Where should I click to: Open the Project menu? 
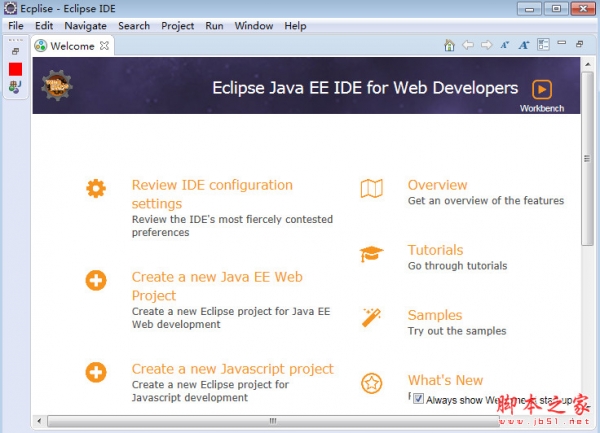178,26
